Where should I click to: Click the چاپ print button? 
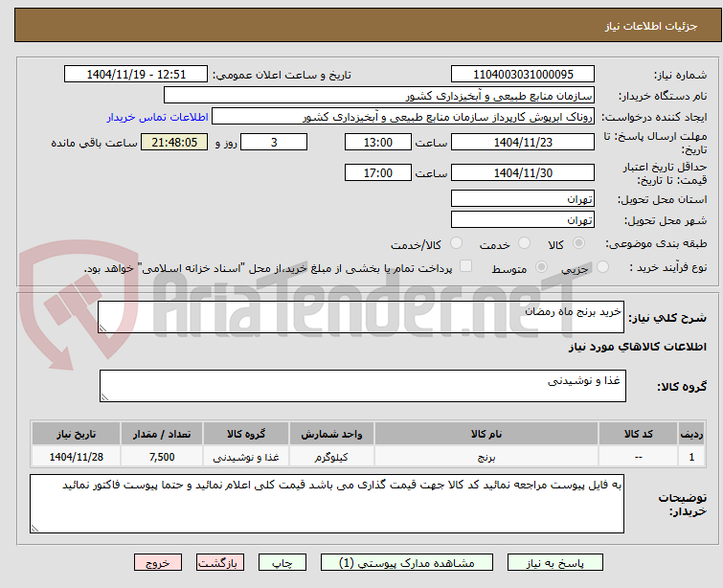[x=282, y=563]
